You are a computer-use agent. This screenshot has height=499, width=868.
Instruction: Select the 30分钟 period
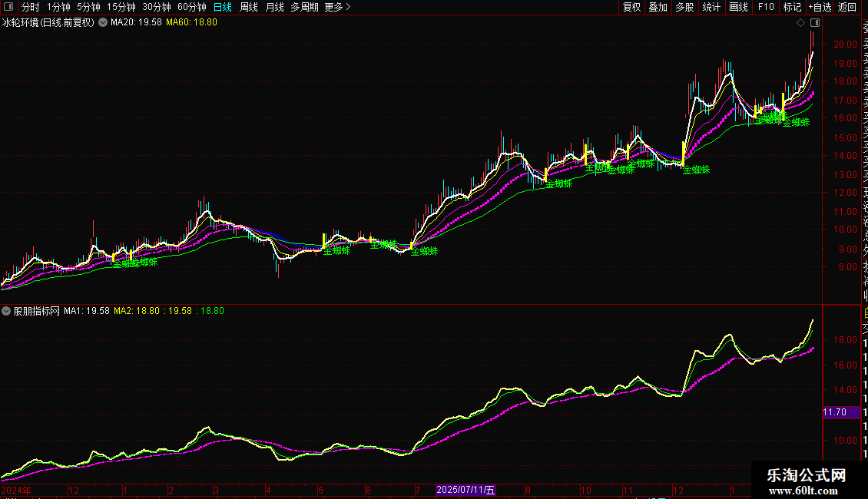(157, 7)
